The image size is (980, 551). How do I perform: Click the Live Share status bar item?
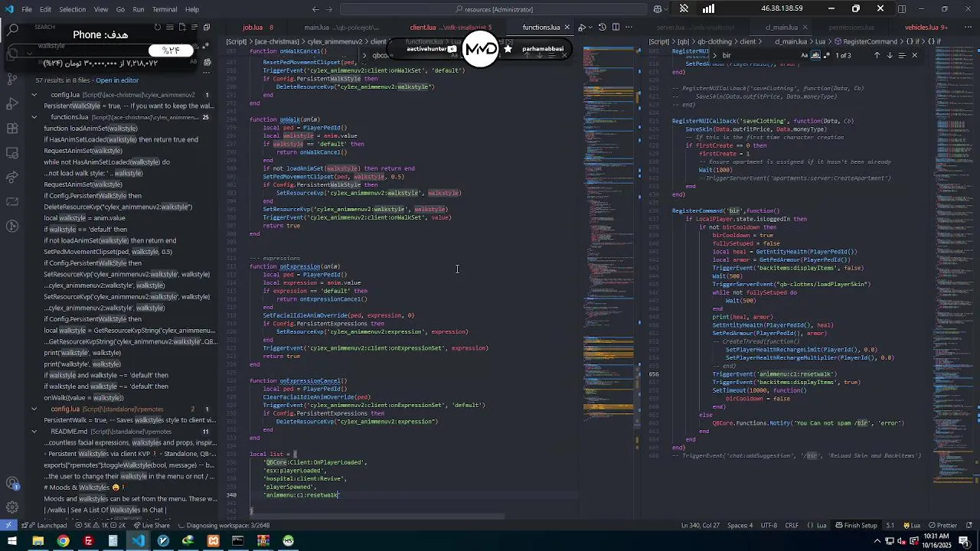click(x=152, y=526)
